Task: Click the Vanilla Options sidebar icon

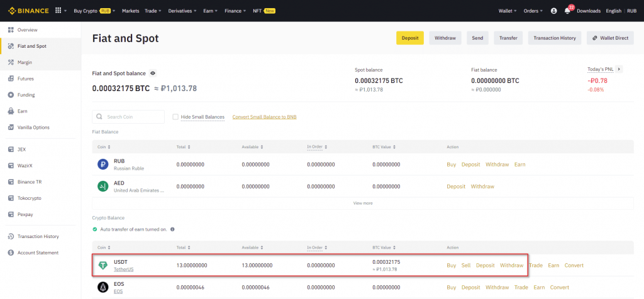Action: tap(11, 128)
